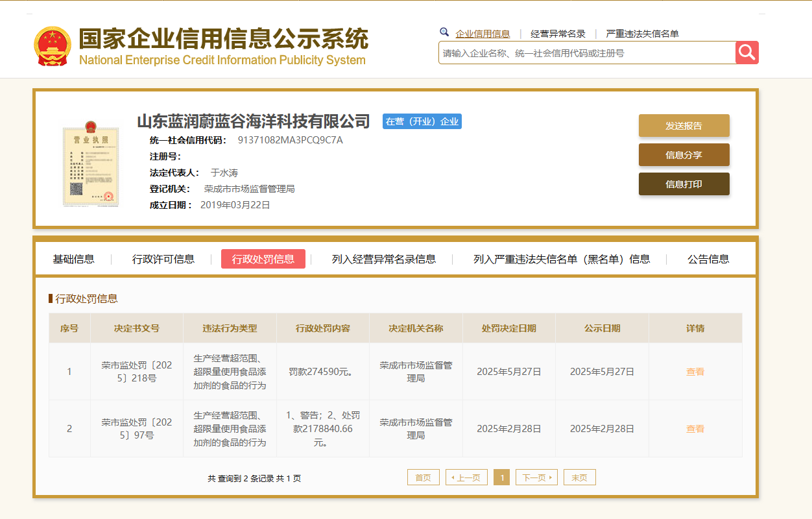Click the decision date 2025年5月27日
This screenshot has width=812, height=519.
(x=509, y=372)
